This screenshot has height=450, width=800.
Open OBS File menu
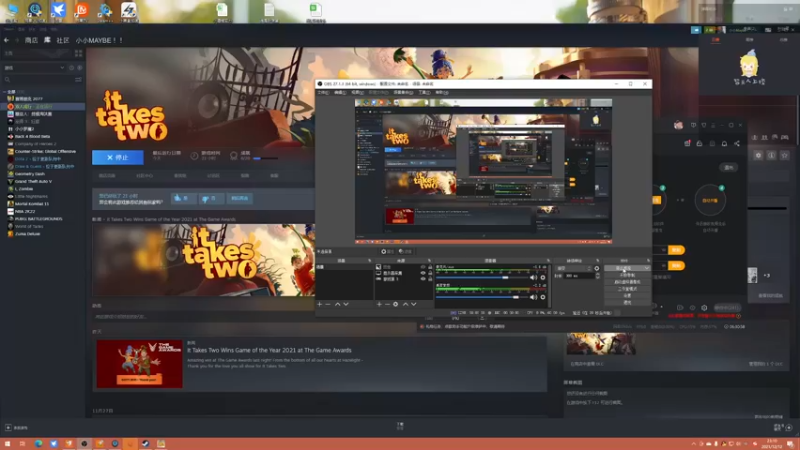point(323,92)
